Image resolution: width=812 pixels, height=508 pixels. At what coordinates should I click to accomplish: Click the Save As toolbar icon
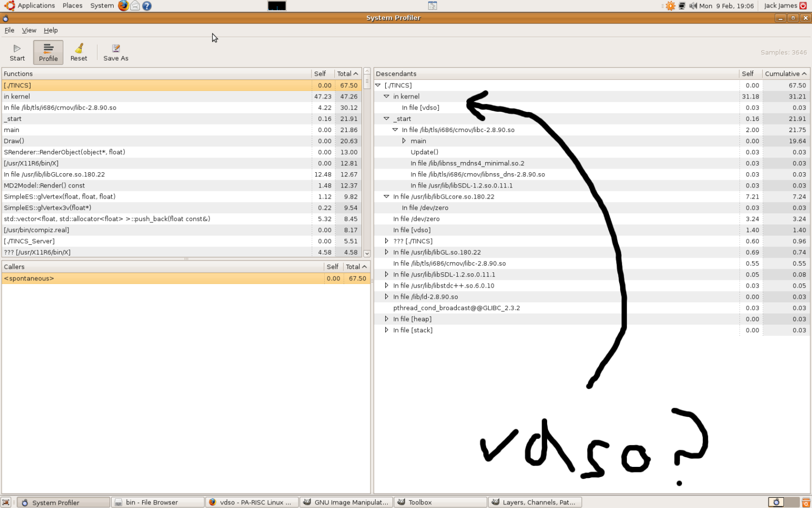(x=116, y=49)
